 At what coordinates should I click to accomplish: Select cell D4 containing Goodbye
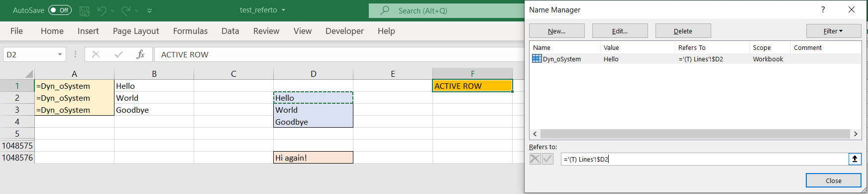(313, 122)
